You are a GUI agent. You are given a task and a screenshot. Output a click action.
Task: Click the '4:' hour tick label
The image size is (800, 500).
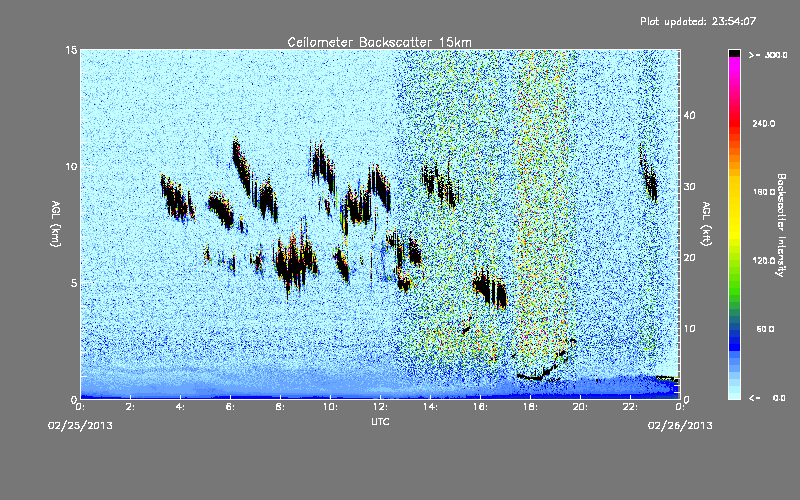point(180,407)
